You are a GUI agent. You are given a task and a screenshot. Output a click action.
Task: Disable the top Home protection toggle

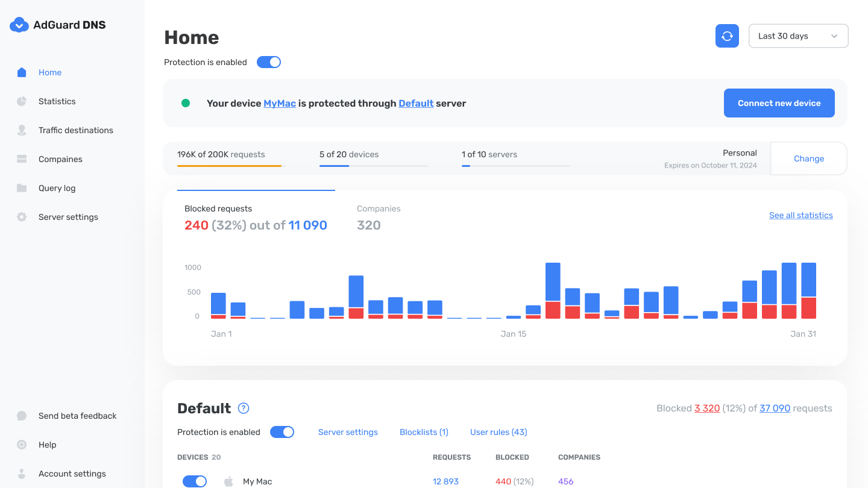tap(269, 62)
